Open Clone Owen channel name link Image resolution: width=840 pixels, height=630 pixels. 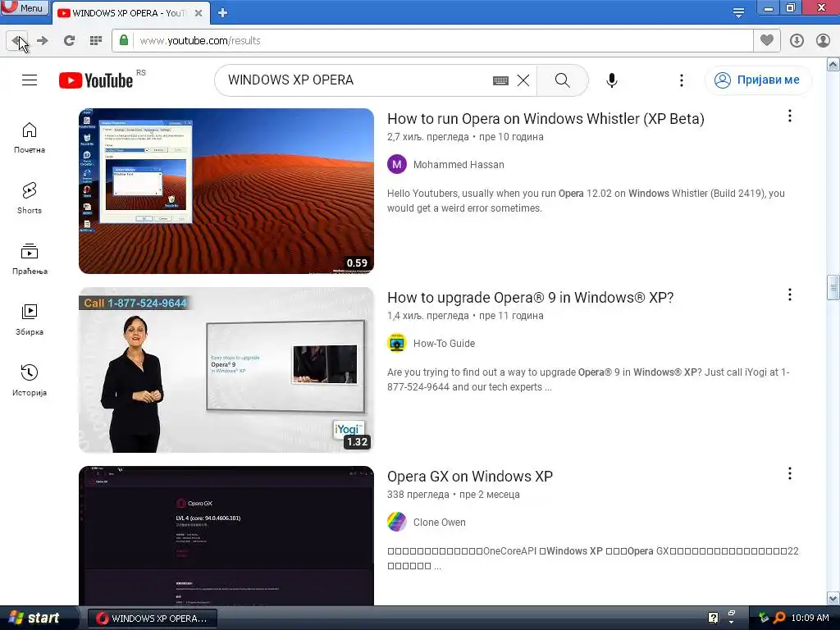coord(440,523)
